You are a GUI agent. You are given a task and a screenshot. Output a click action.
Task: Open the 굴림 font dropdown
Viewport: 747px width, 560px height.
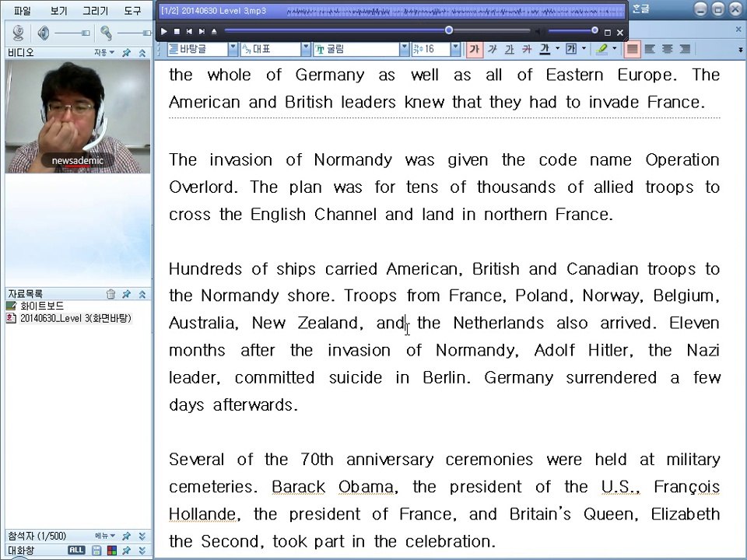[404, 49]
